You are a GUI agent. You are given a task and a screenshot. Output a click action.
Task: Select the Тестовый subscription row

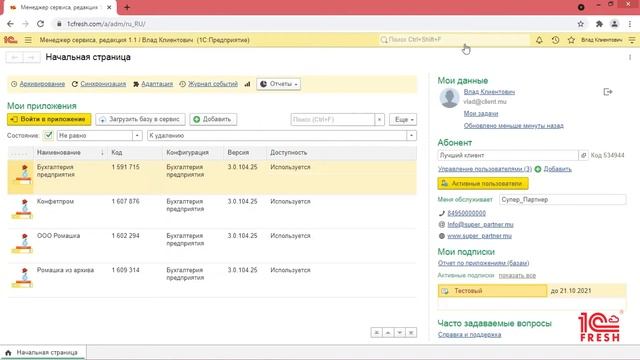tap(532, 291)
